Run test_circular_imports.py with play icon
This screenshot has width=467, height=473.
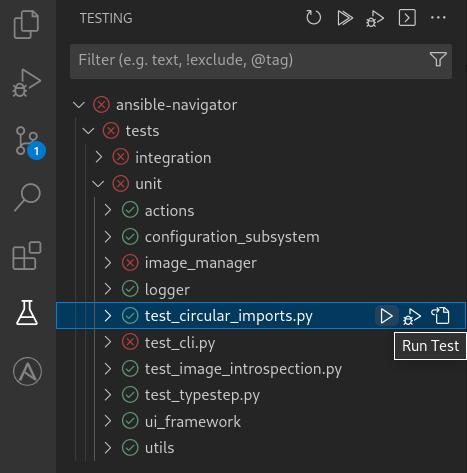pos(386,316)
